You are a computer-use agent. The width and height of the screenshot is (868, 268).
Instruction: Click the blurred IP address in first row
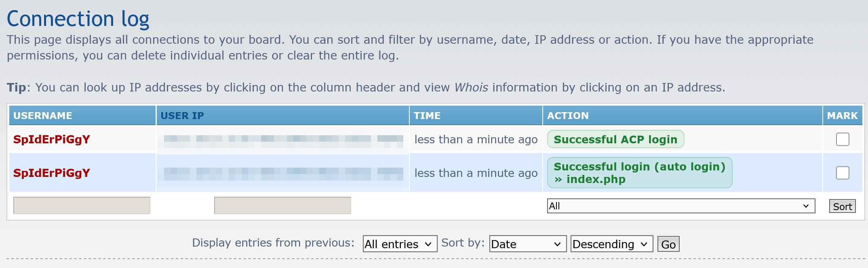tap(283, 139)
